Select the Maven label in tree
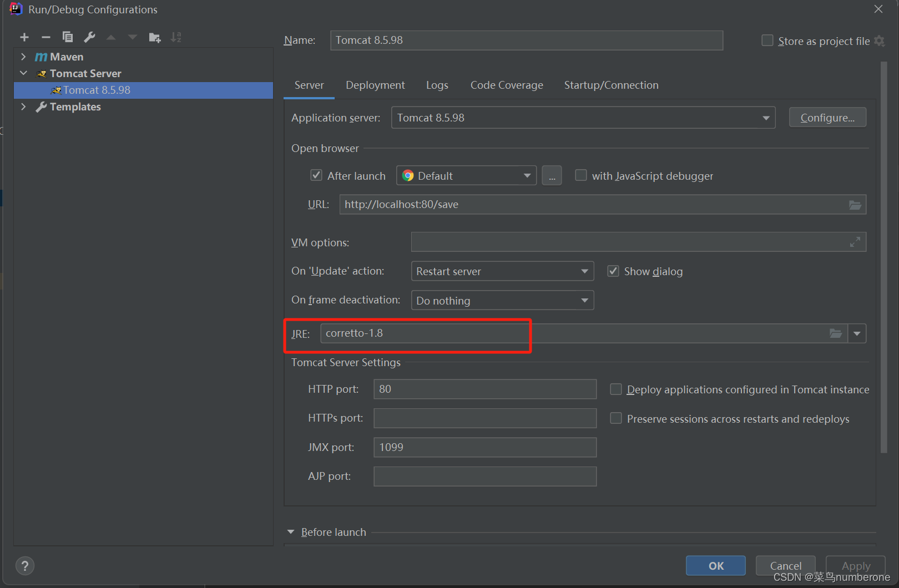The width and height of the screenshot is (899, 588). (67, 57)
